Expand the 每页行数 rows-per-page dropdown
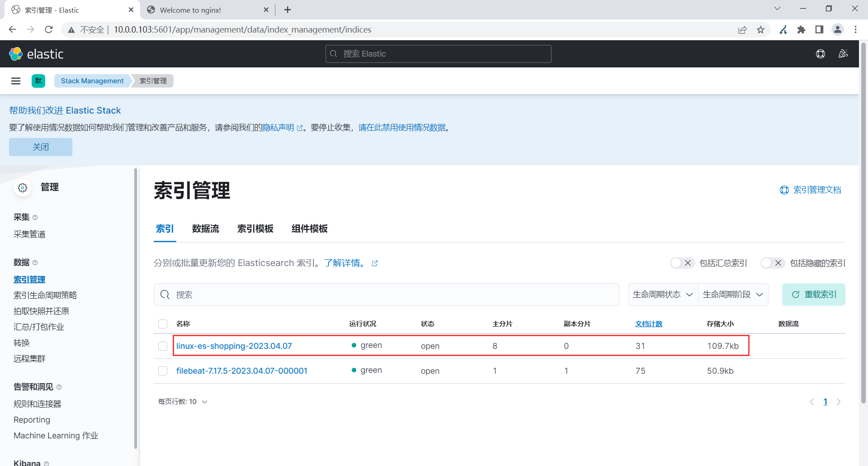This screenshot has height=466, width=868. [183, 401]
